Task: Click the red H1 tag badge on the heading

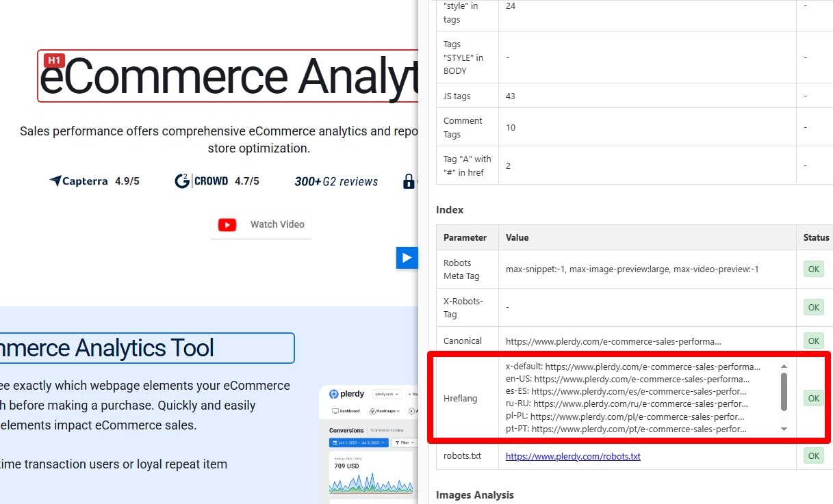Action: coord(54,60)
